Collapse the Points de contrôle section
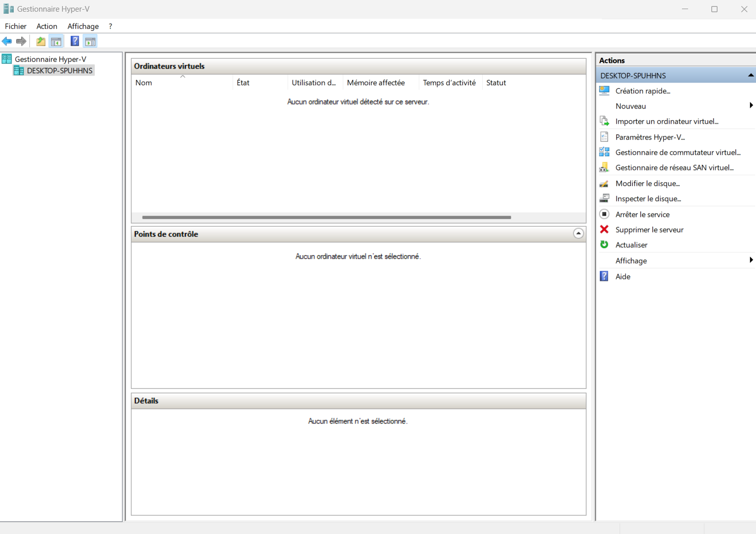This screenshot has width=756, height=534. (x=578, y=234)
